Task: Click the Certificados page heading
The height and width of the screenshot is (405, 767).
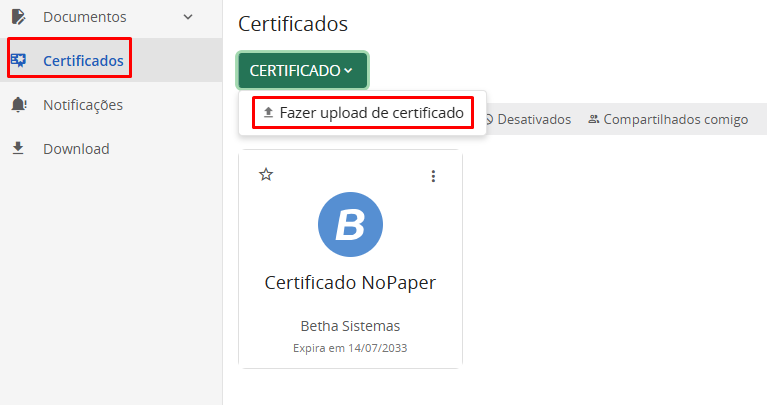Action: tap(293, 23)
